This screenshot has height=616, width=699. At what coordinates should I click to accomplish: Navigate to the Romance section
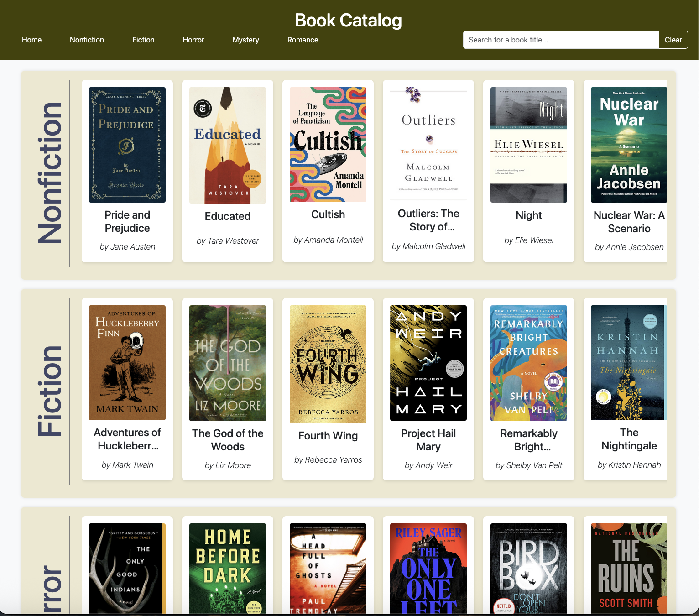pyautogui.click(x=303, y=40)
